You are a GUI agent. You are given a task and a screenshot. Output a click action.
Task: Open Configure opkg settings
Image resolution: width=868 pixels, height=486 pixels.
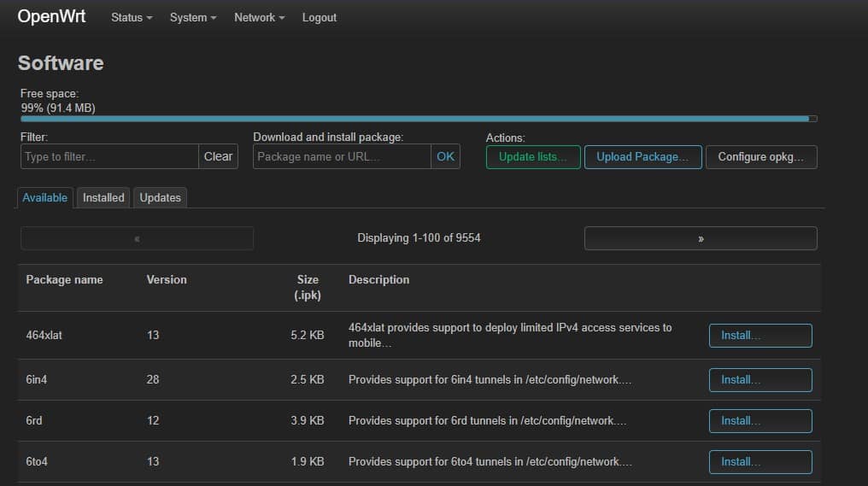click(761, 157)
